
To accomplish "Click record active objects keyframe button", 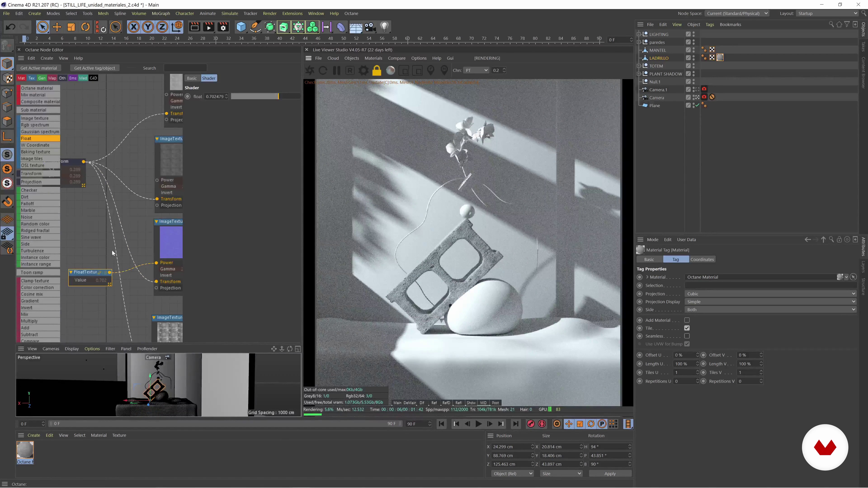I will coord(531,424).
